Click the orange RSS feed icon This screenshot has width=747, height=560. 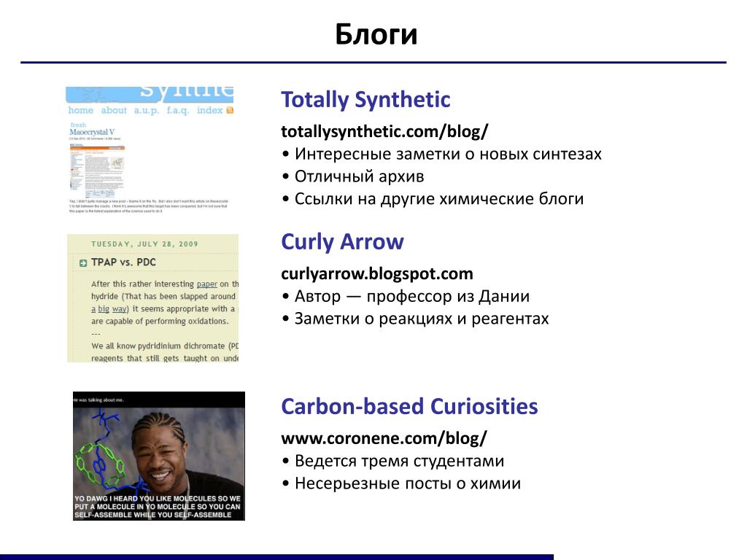point(230,111)
